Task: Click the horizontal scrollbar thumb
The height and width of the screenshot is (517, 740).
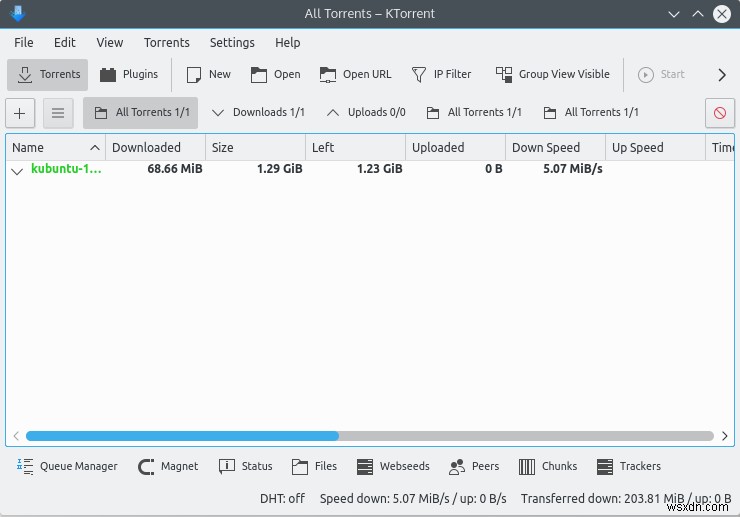Action: pyautogui.click(x=182, y=436)
